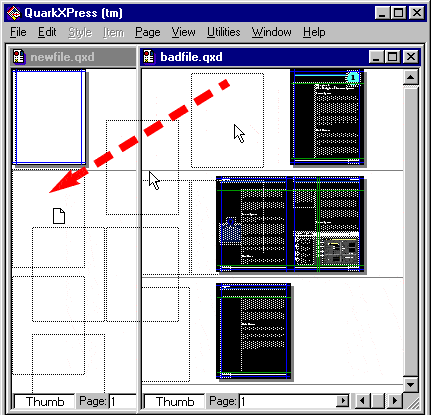The width and height of the screenshot is (431, 415).
Task: Maximize the badfile.qxd document window
Action: [x=392, y=57]
